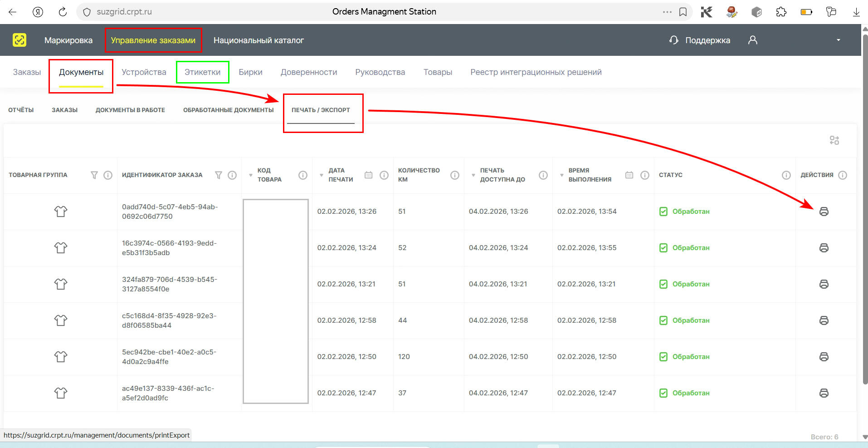Open the user profile icon

pyautogui.click(x=753, y=40)
